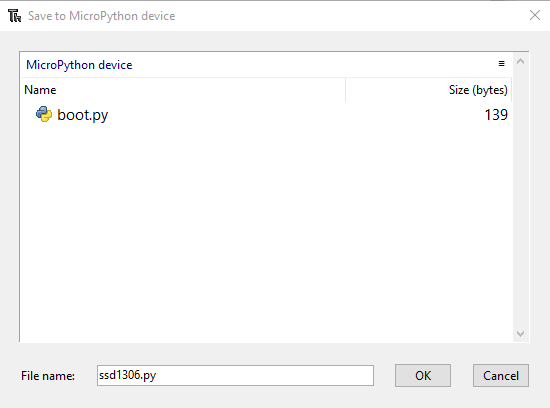The height and width of the screenshot is (408, 550).
Task: Focus the File name input field
Action: pyautogui.click(x=235, y=375)
